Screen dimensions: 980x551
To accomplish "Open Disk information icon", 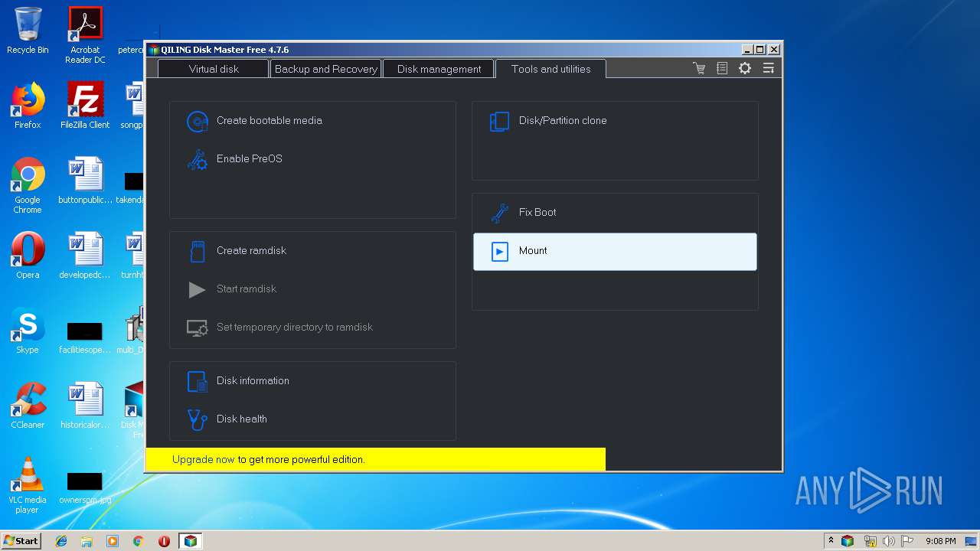I will [198, 381].
